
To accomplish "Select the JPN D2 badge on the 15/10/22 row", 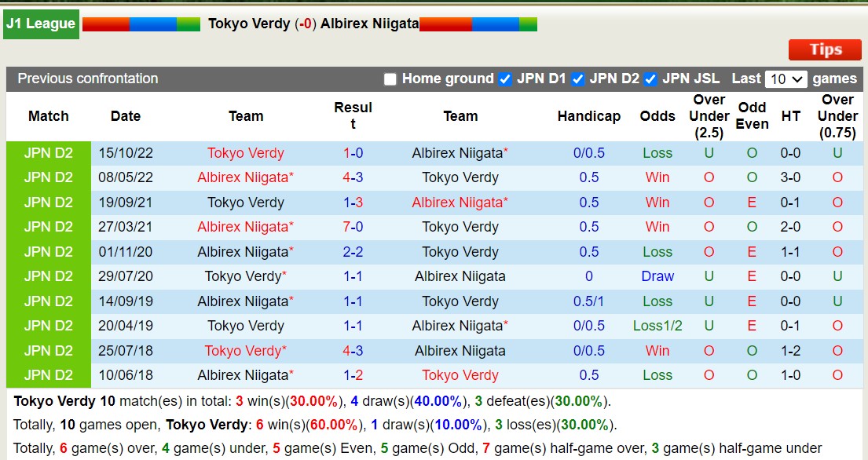I will click(48, 153).
